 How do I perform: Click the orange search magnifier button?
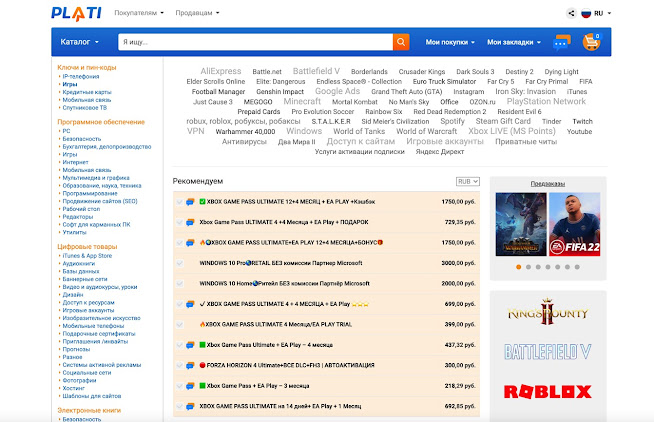point(401,42)
